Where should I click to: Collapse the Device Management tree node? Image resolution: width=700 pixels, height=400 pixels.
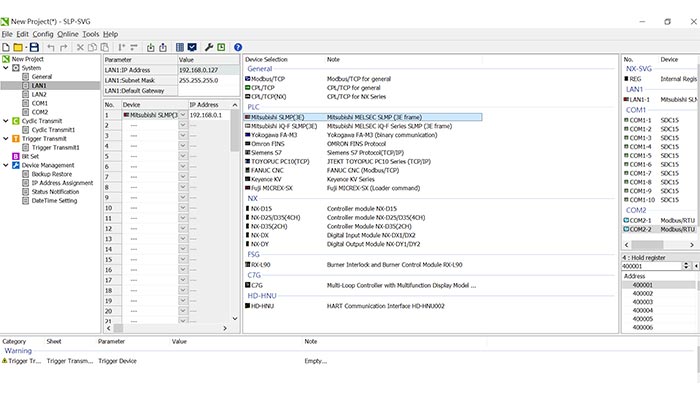click(5, 165)
